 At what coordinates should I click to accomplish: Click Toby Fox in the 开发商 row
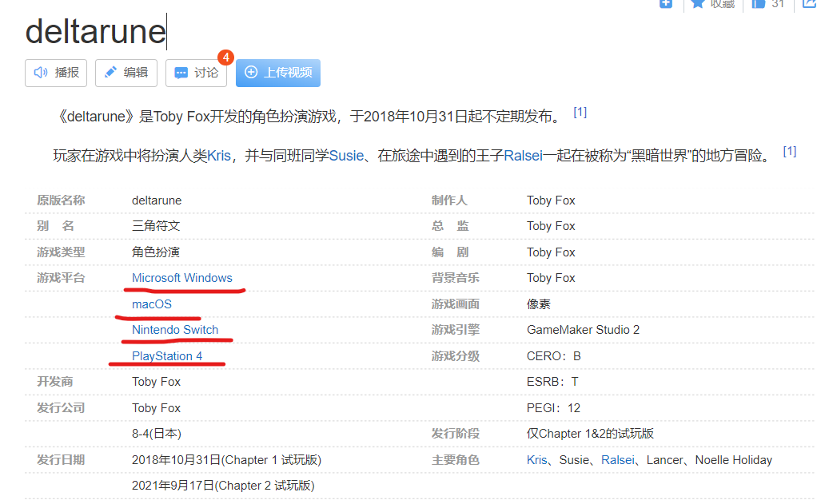tap(156, 382)
